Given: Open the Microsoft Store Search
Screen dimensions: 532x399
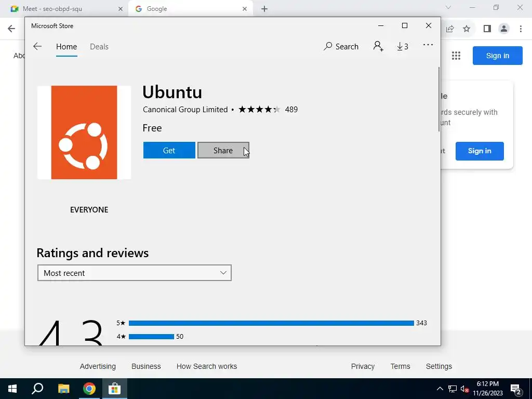Looking at the screenshot, I should [x=341, y=46].
